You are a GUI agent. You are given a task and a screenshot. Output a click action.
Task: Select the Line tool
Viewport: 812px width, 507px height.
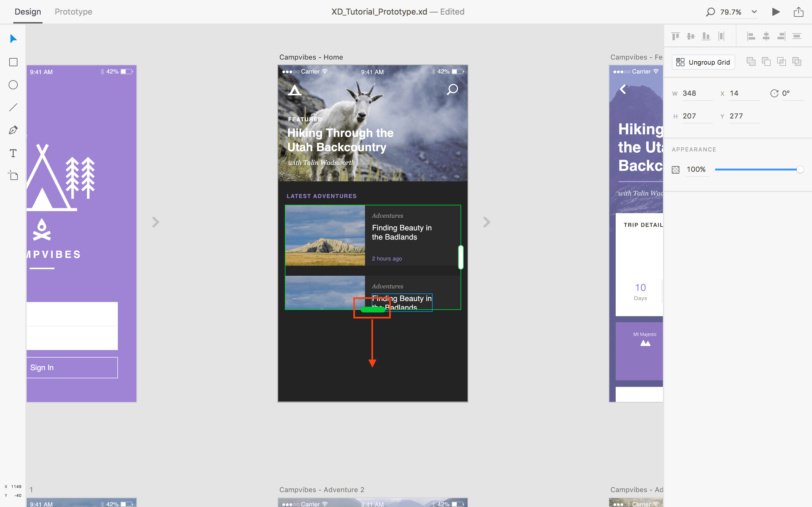point(13,107)
